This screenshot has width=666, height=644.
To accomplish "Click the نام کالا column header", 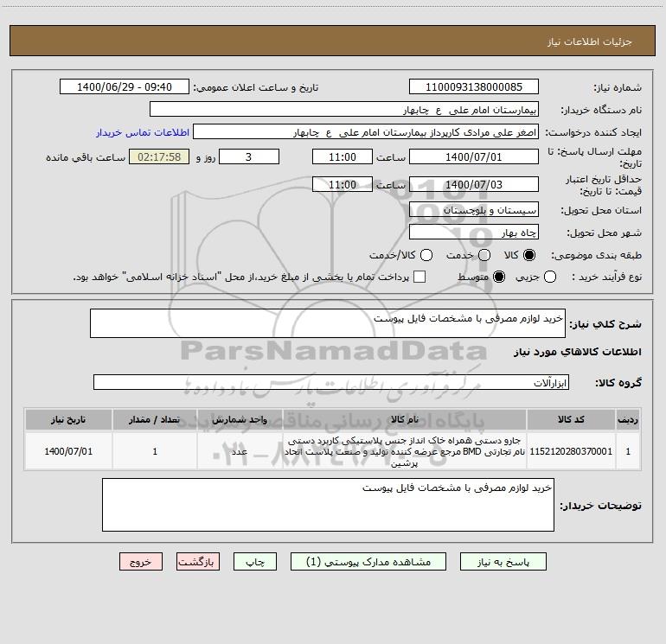I will [x=405, y=419].
